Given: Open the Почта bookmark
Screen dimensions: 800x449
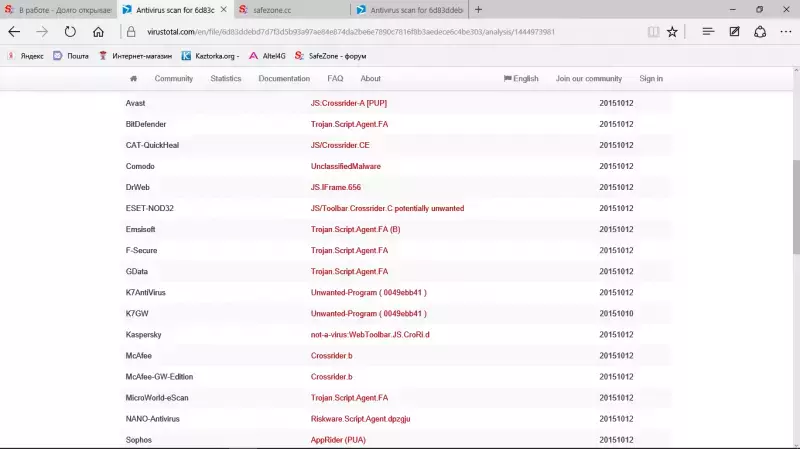Looking at the screenshot, I should tap(71, 56).
